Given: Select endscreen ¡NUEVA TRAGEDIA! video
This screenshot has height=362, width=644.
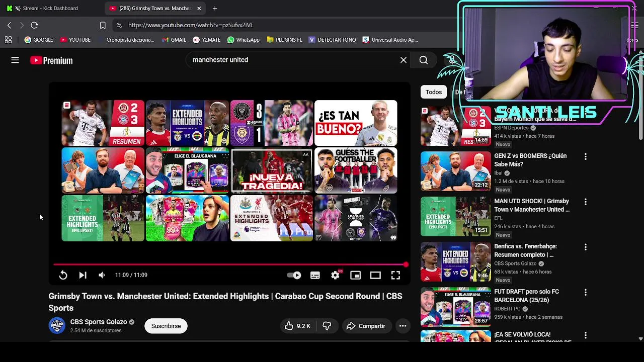Looking at the screenshot, I should pyautogui.click(x=272, y=171).
